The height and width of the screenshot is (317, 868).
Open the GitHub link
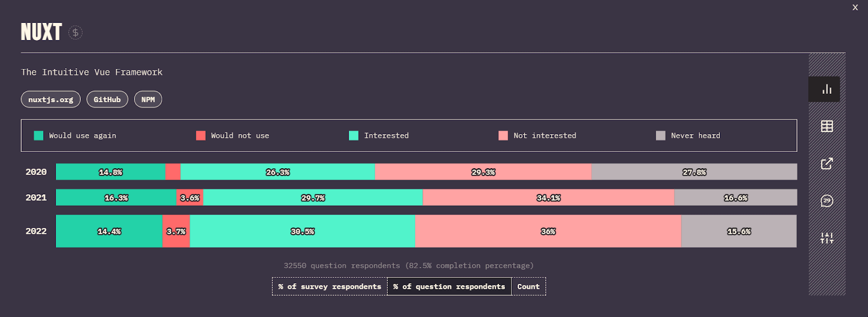coord(107,99)
